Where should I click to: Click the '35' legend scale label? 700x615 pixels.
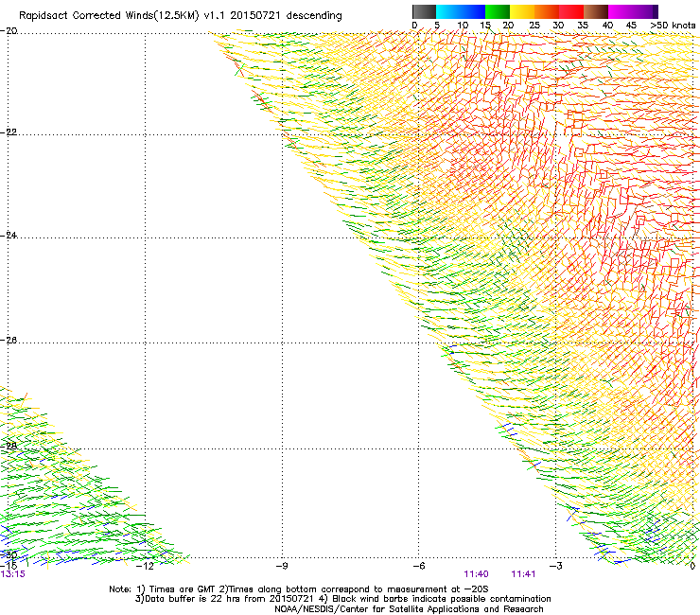(x=583, y=26)
